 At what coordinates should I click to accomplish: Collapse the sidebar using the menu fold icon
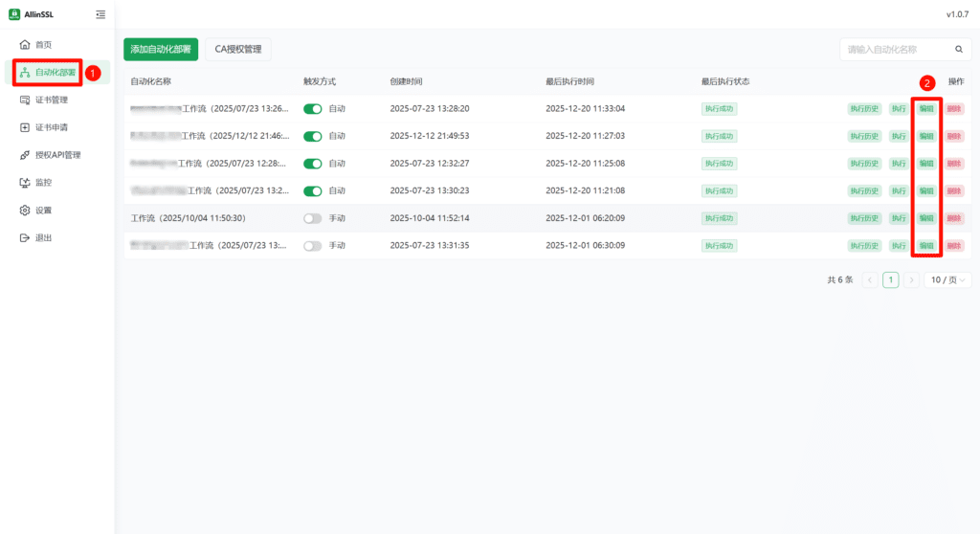point(100,14)
